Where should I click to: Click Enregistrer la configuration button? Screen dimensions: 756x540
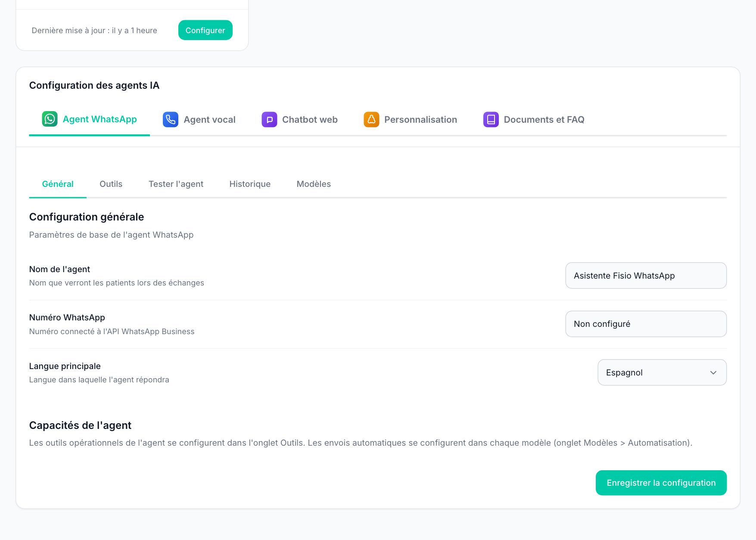[x=661, y=483]
